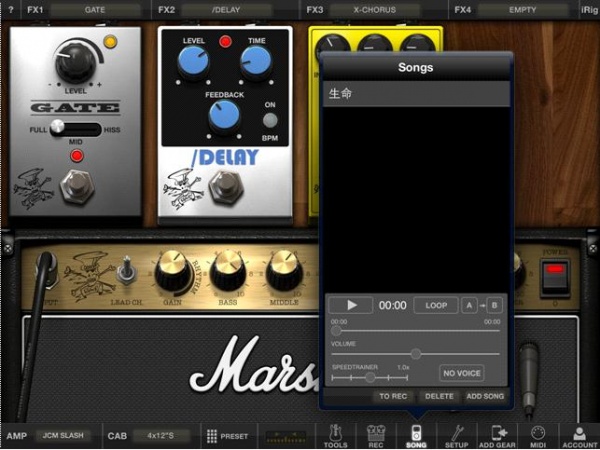Stomp the Gate pedal footswitch
Screen dimensions: 600x450
pyautogui.click(x=77, y=187)
